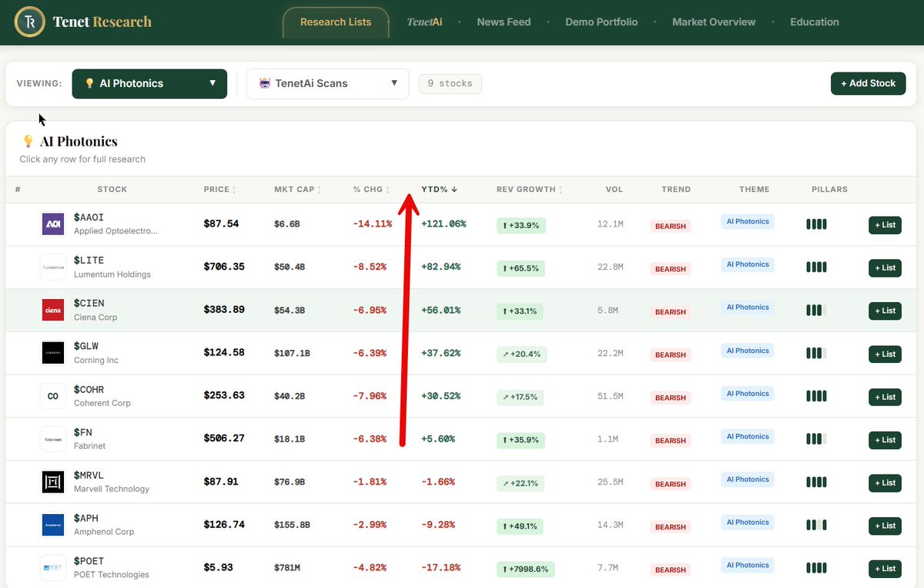Click POET revenue growth +7998.6%
The width and height of the screenshot is (924, 588).
525,570
